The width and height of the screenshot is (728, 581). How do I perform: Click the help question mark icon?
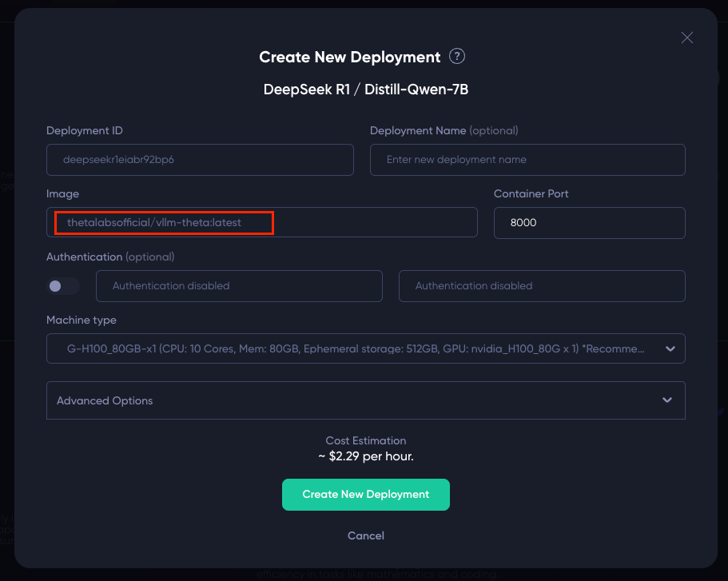[457, 57]
